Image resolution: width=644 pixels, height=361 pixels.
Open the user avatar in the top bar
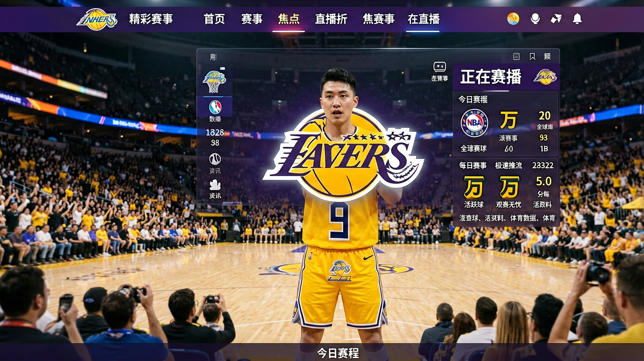(x=513, y=19)
